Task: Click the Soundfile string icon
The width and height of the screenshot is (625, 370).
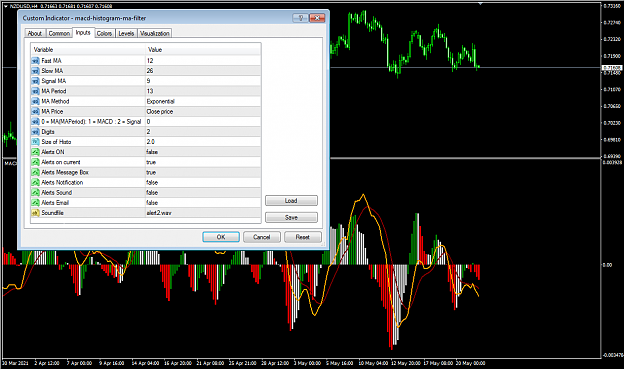Action: pyautogui.click(x=35, y=213)
